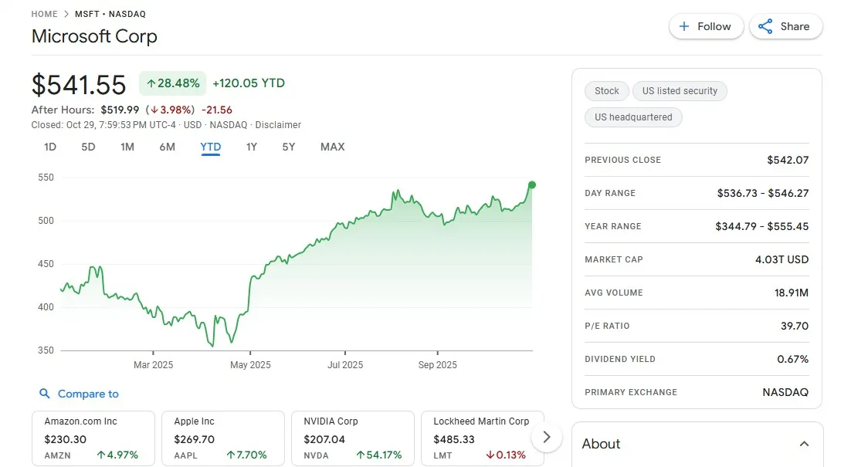Open the Amazon.com Inc stock card
Screen dimensions: 868x467
coord(93,437)
